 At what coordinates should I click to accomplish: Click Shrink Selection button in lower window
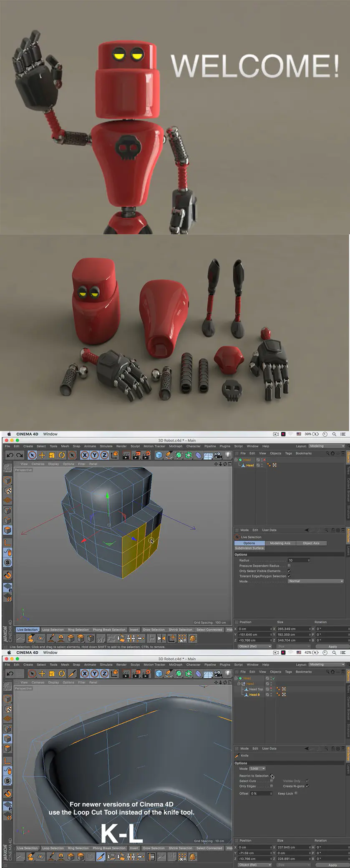[x=181, y=848]
